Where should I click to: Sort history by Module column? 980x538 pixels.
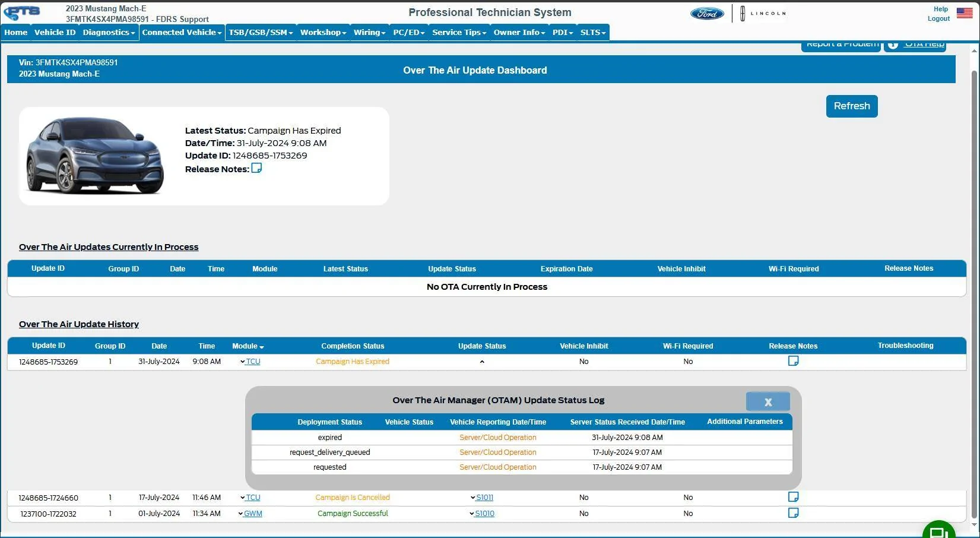pos(248,346)
